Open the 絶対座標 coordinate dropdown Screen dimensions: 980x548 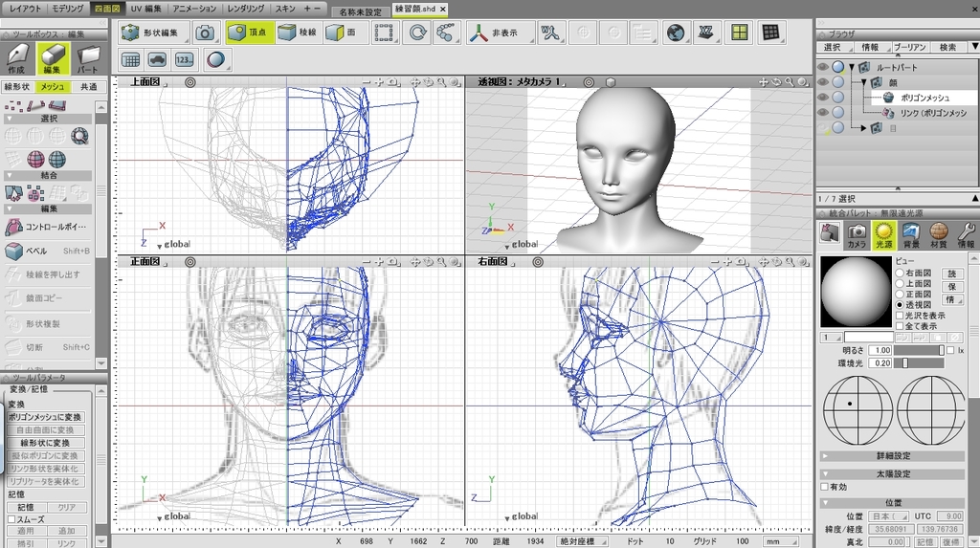(582, 541)
